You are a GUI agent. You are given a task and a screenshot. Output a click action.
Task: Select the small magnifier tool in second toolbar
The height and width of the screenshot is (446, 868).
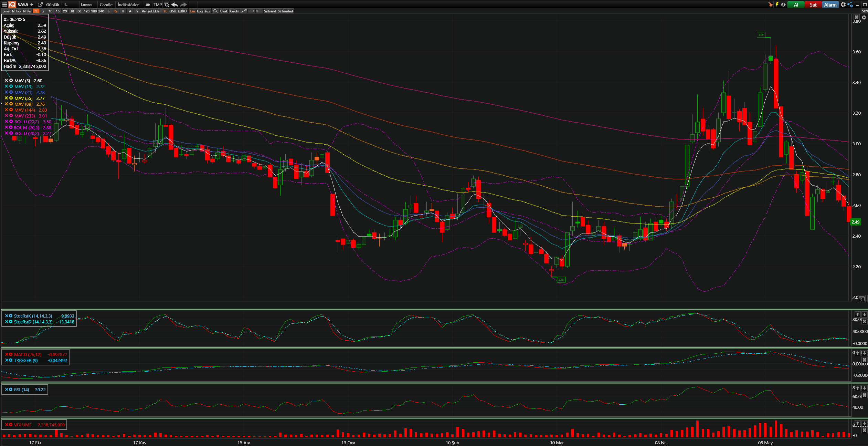tap(215, 11)
